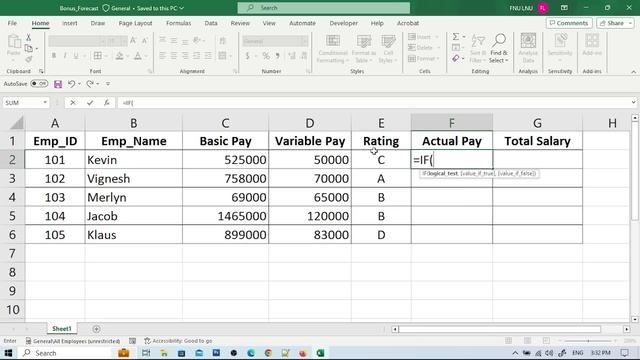Click the Copy icon in Clipboard group
The width and height of the screenshot is (640, 360).
click(x=29, y=49)
